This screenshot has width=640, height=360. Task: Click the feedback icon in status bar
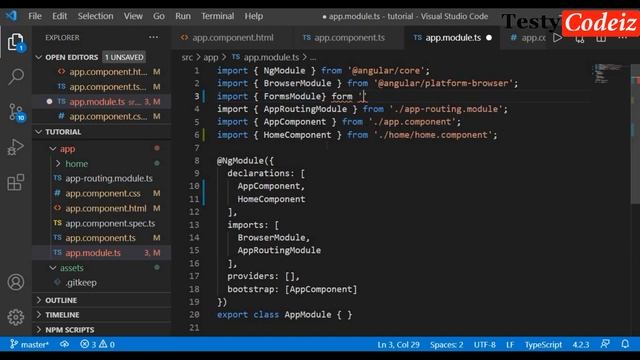(x=605, y=344)
